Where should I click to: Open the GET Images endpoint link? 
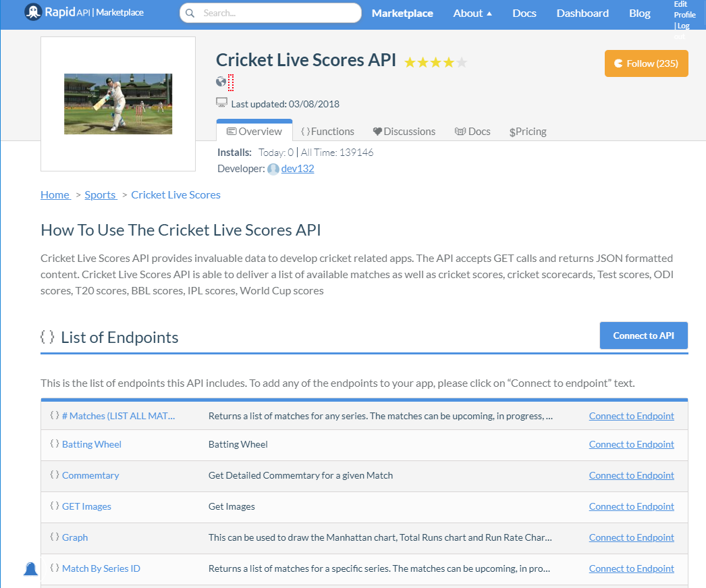coord(86,506)
